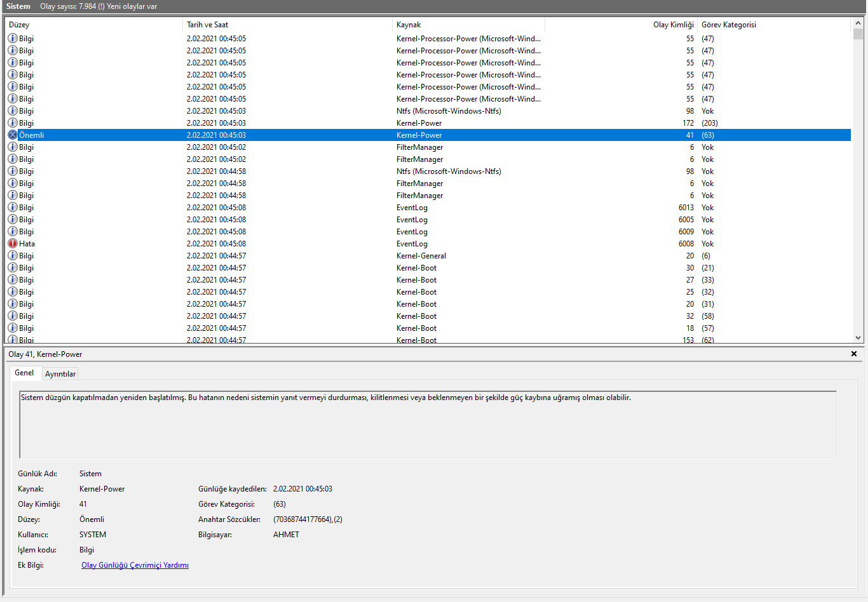
Task: Switch to the Ayrıntılar tab
Action: coord(60,374)
